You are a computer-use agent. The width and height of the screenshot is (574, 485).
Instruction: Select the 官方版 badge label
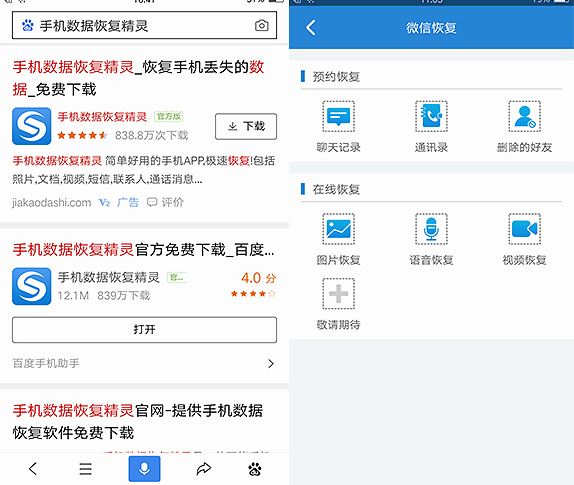[x=168, y=116]
